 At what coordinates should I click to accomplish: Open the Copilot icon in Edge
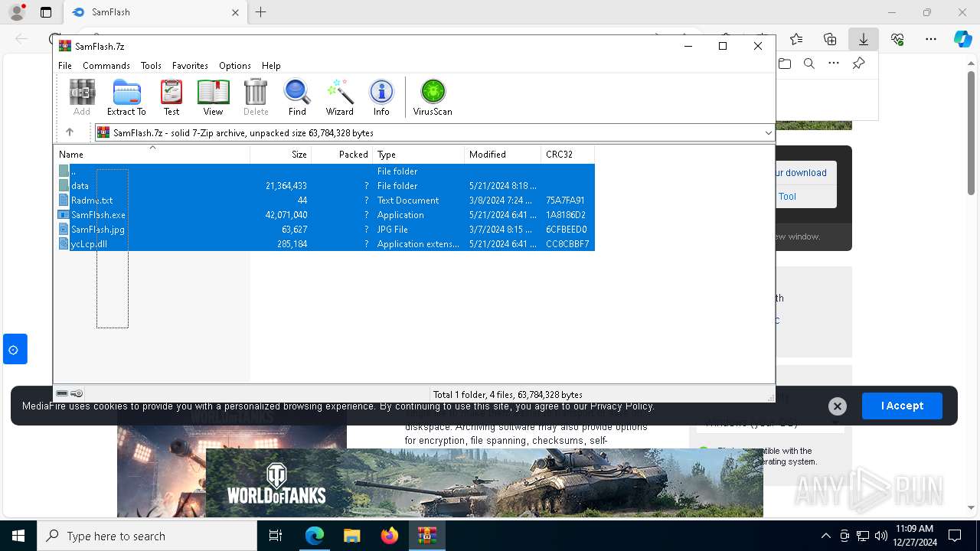click(962, 39)
